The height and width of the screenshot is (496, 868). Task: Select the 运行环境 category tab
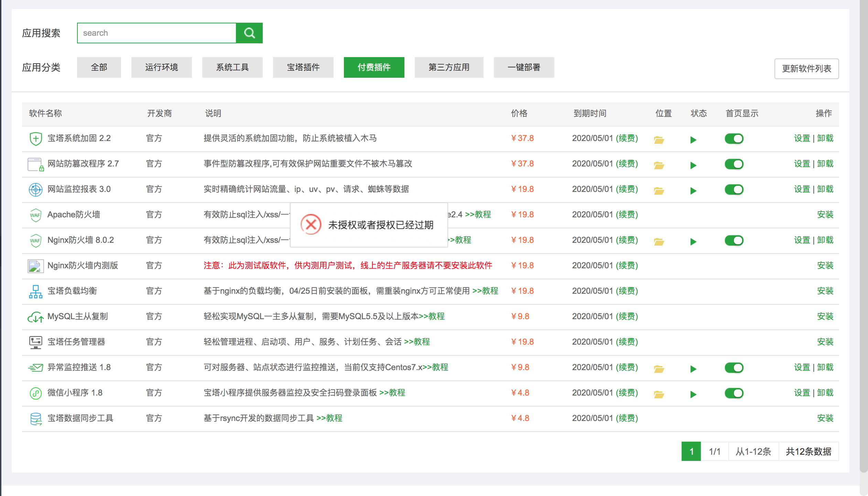click(162, 67)
